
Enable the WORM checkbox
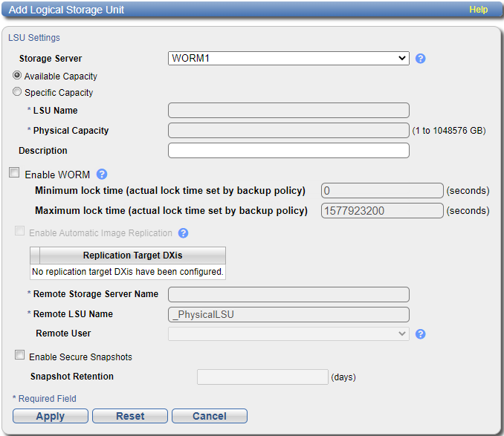tap(14, 173)
